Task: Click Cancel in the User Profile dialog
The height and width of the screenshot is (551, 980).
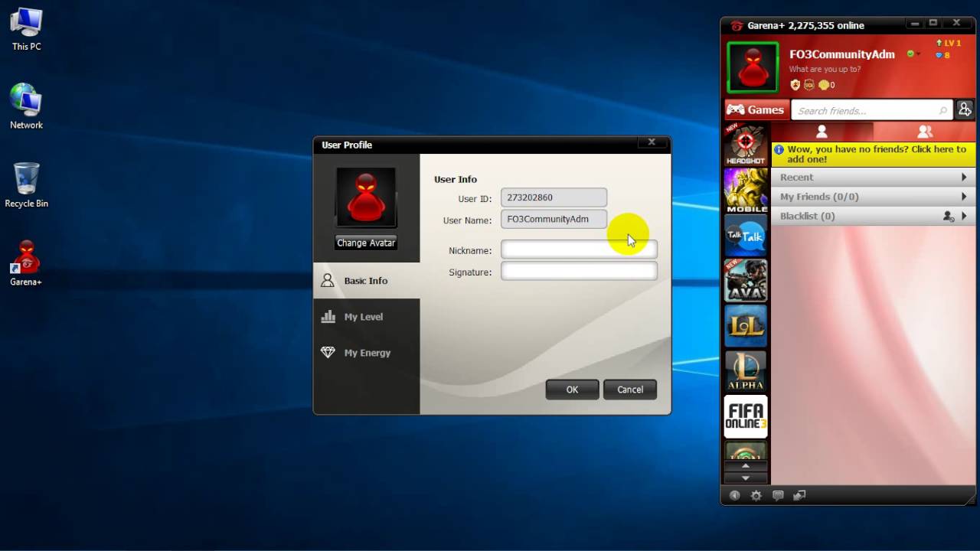Action: click(630, 390)
